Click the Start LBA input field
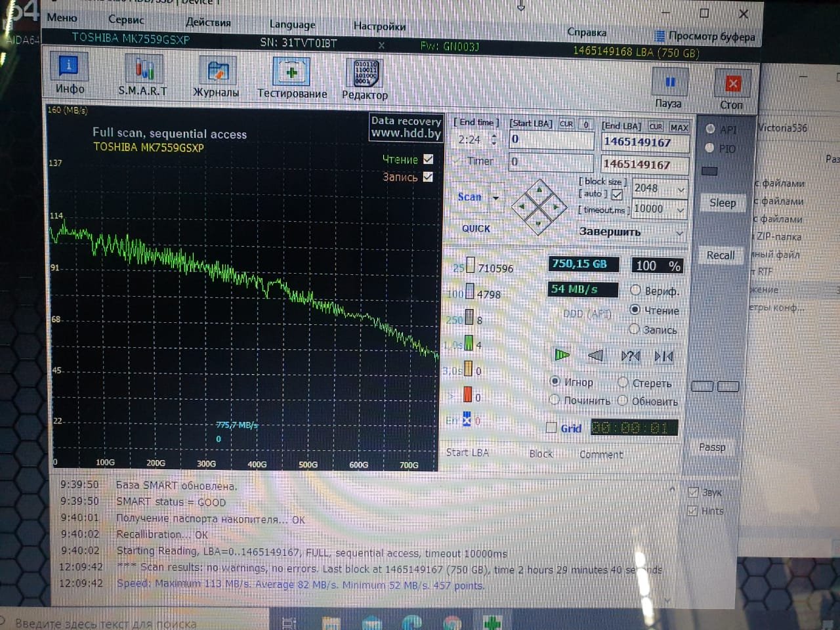This screenshot has height=630, width=840. click(x=551, y=139)
